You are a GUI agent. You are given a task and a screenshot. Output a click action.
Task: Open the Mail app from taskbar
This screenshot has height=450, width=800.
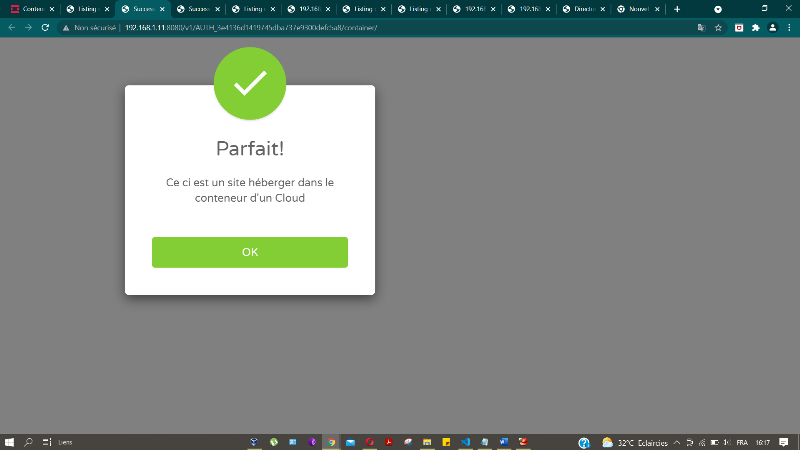pyautogui.click(x=351, y=442)
